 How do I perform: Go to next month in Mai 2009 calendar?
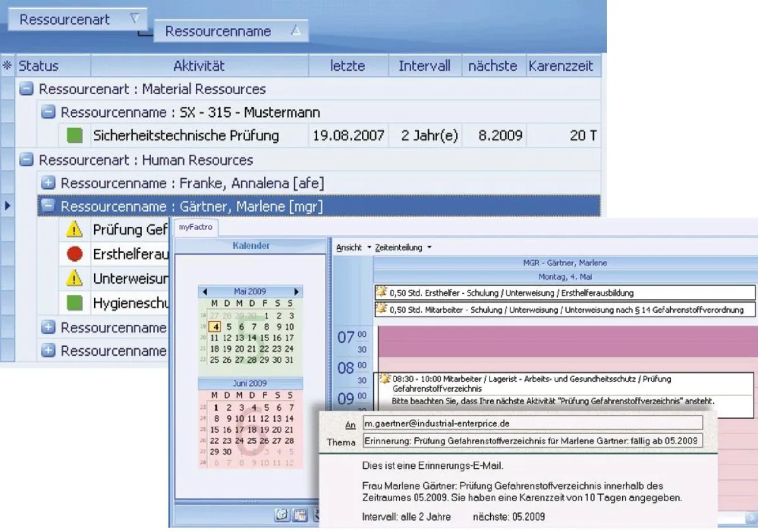(296, 292)
